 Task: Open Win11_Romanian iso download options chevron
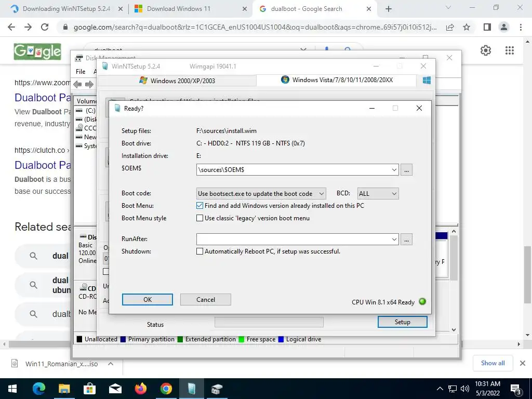(x=110, y=364)
